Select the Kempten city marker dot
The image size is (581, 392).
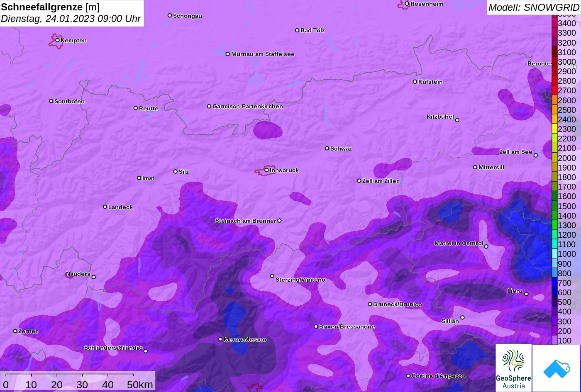click(57, 40)
